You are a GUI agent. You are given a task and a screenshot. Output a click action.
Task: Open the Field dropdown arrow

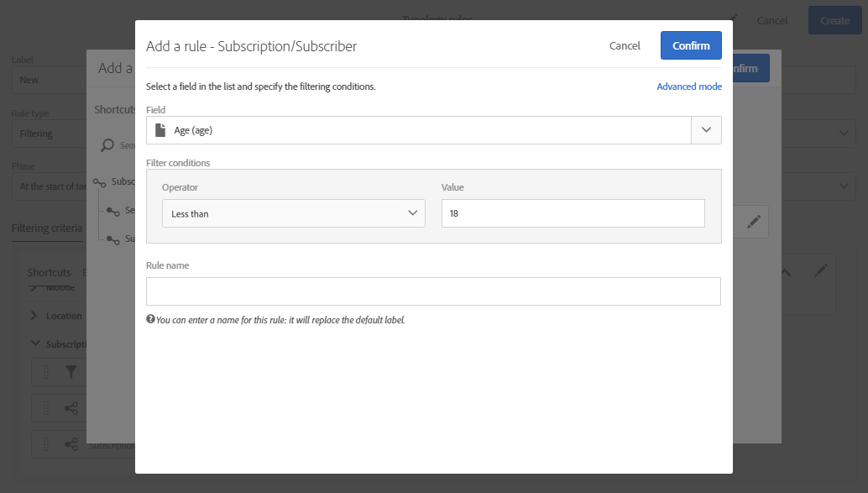(706, 130)
